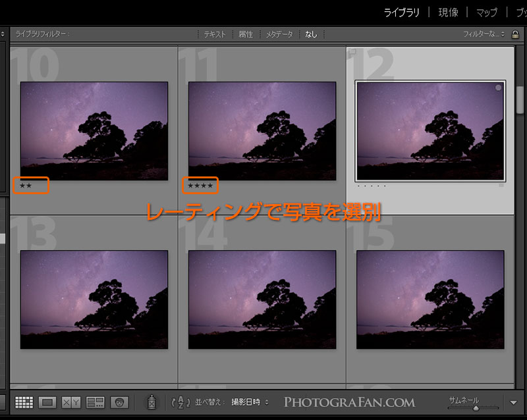
Task: Toggle A-Z sort direction icon
Action: tap(180, 402)
